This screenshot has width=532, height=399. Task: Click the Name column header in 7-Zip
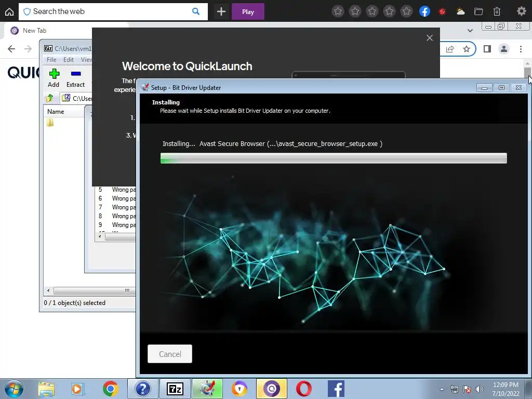click(x=63, y=112)
